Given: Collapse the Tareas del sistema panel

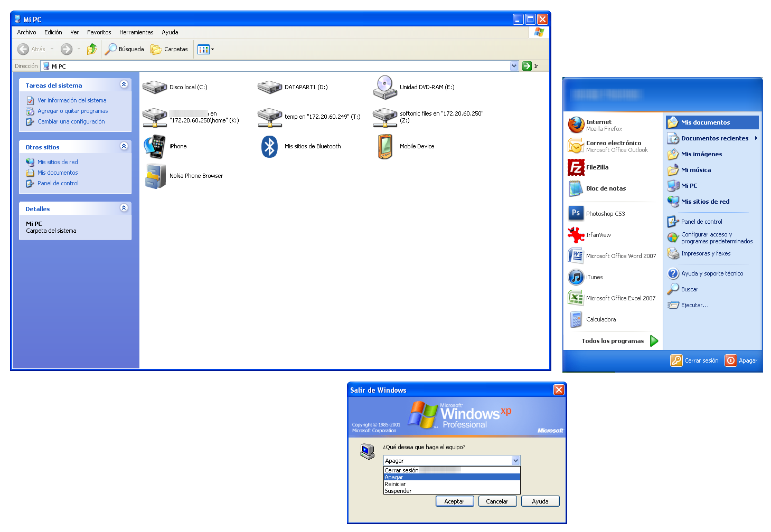Looking at the screenshot, I should tap(124, 84).
